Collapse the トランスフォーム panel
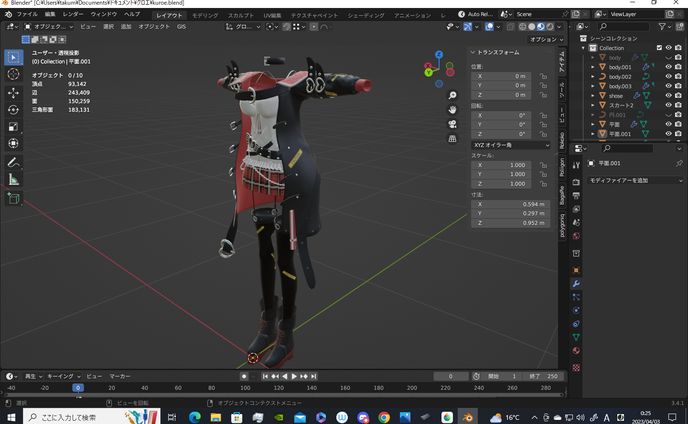The width and height of the screenshot is (688, 424). point(473,52)
